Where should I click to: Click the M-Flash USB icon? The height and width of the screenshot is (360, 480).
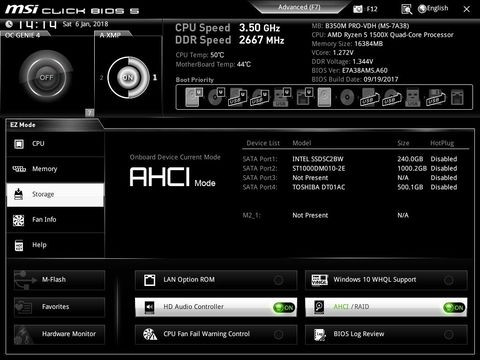click(25, 280)
